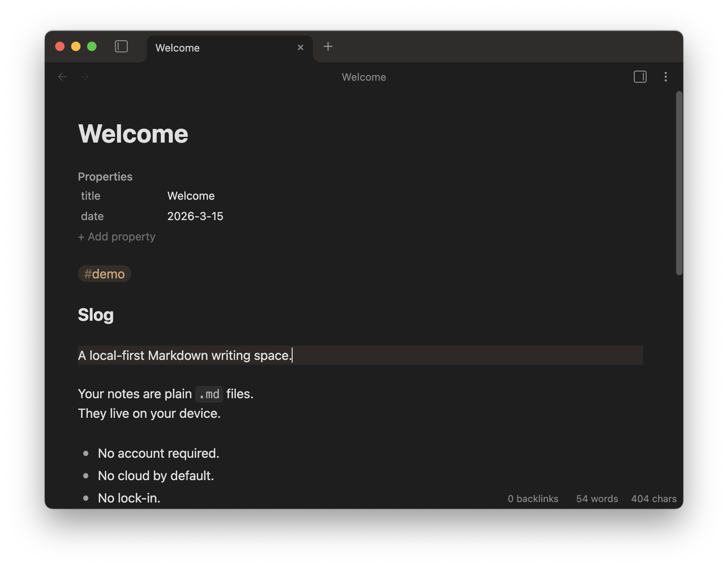The width and height of the screenshot is (728, 568).
Task: Open the three-dot more options menu
Action: click(x=665, y=77)
